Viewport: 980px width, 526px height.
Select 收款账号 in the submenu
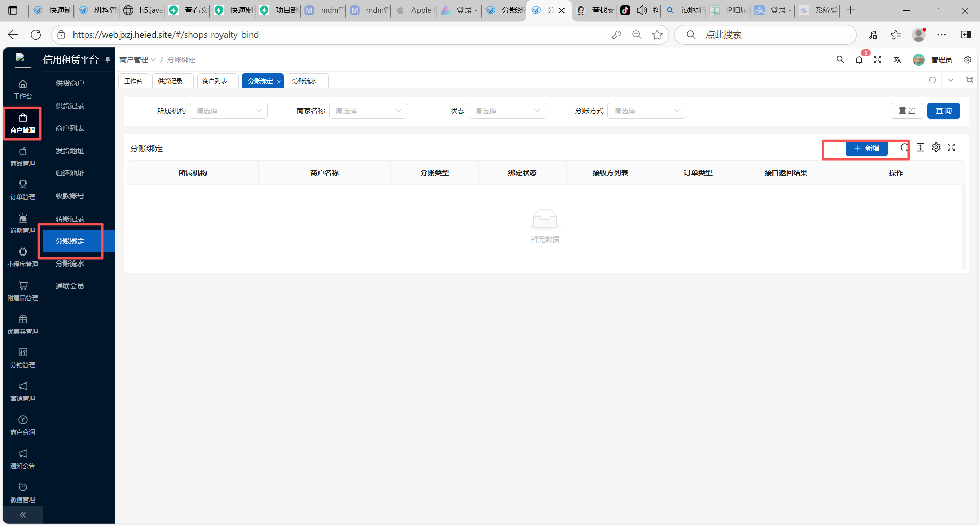click(x=70, y=196)
